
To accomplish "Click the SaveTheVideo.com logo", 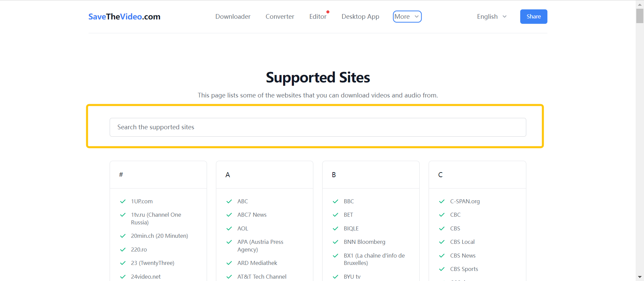I will (124, 17).
